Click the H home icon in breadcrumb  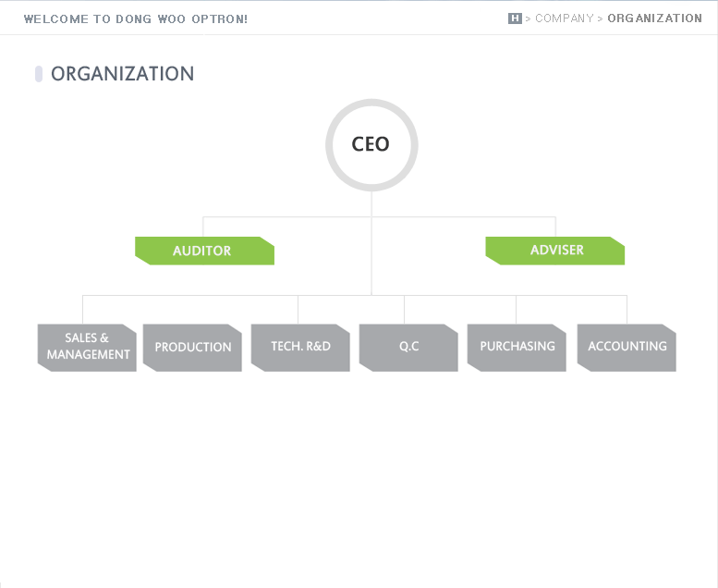515,18
